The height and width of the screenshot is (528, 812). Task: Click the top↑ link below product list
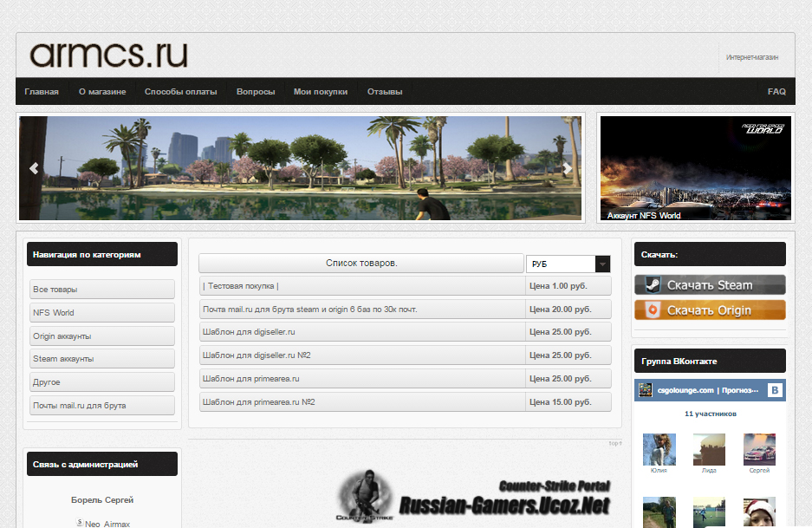click(615, 443)
